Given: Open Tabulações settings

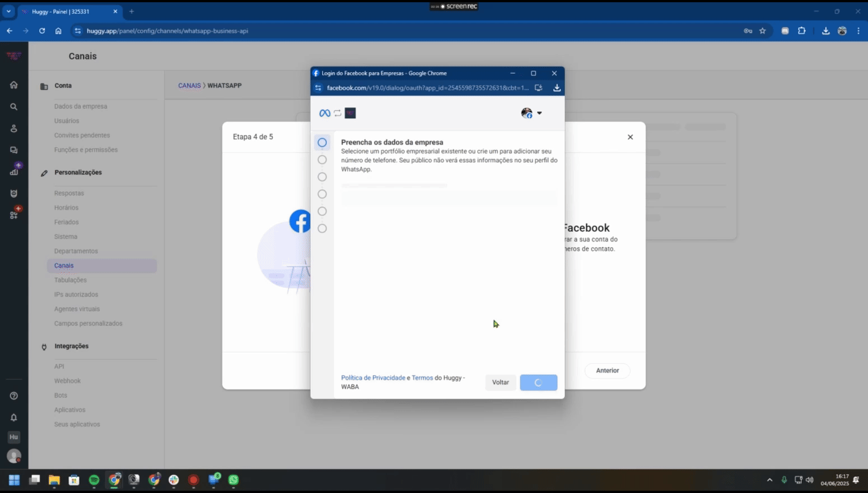Looking at the screenshot, I should click(70, 280).
